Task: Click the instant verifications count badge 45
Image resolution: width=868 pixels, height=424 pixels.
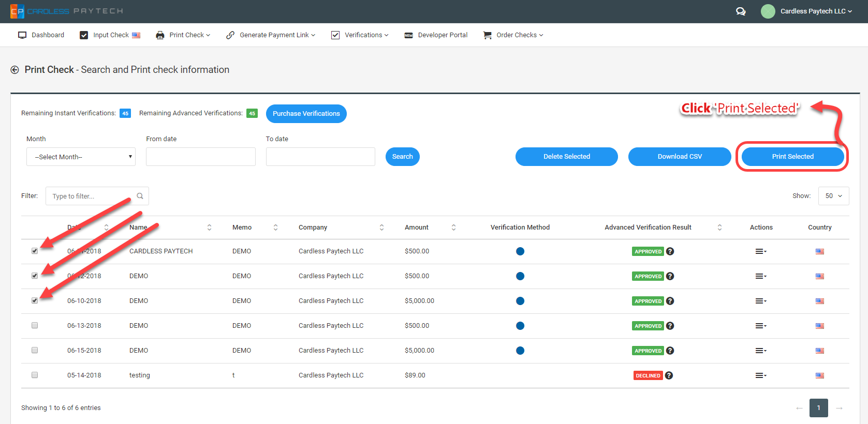Action: 125,113
